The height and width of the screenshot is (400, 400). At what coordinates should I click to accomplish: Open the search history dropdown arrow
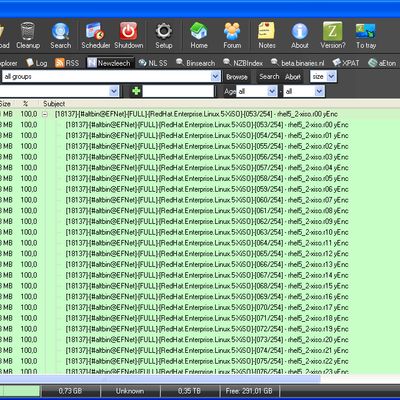click(114, 91)
